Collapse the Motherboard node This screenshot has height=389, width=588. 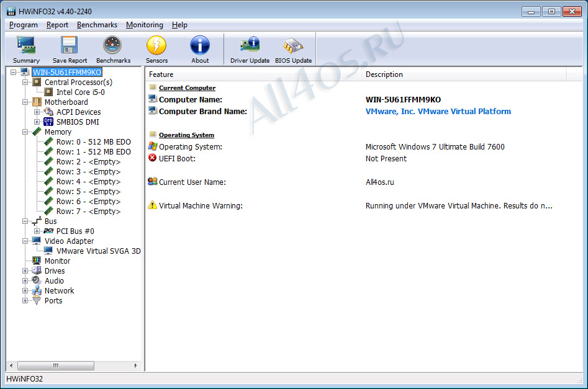pos(25,102)
